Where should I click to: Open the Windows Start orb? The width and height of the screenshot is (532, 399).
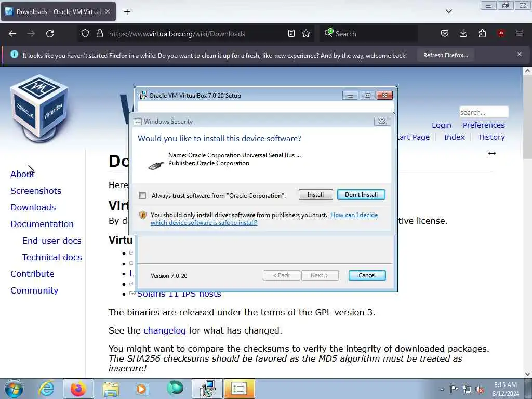click(x=14, y=389)
